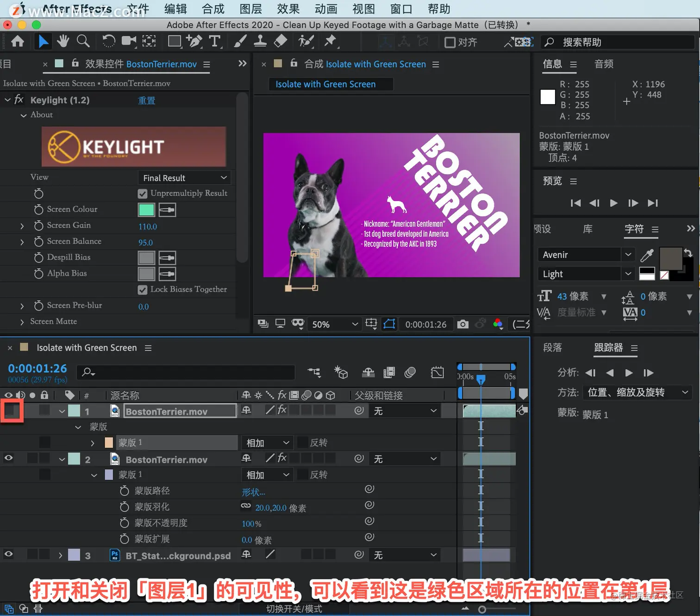The width and height of the screenshot is (700, 616).
Task: Open tracker 方法 method dropdown
Action: pos(637,392)
